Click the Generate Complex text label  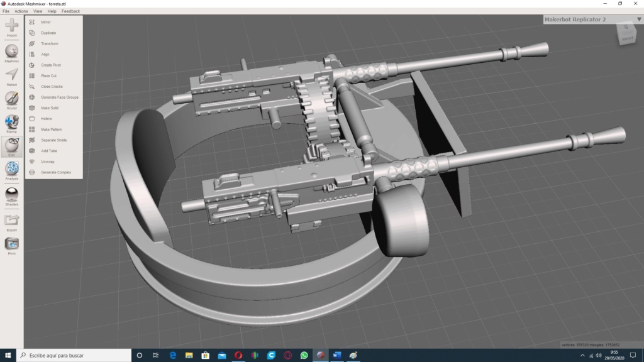coord(56,172)
